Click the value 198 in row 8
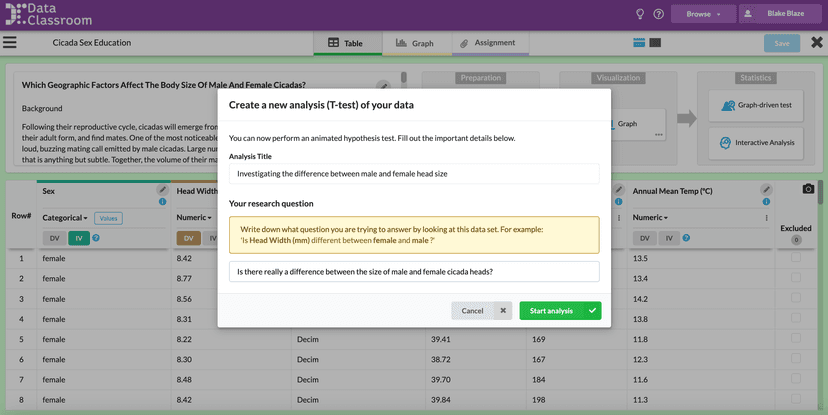Viewport: 828px width, 415px height. (x=539, y=400)
